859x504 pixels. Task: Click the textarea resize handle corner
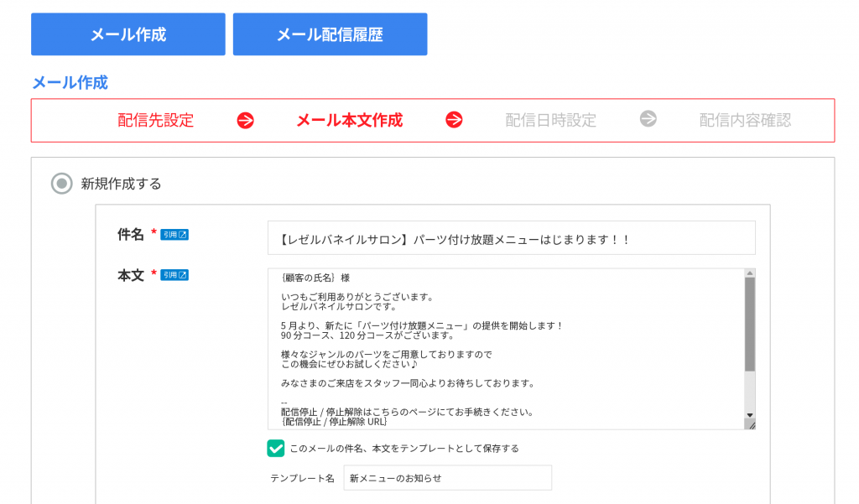point(751,425)
